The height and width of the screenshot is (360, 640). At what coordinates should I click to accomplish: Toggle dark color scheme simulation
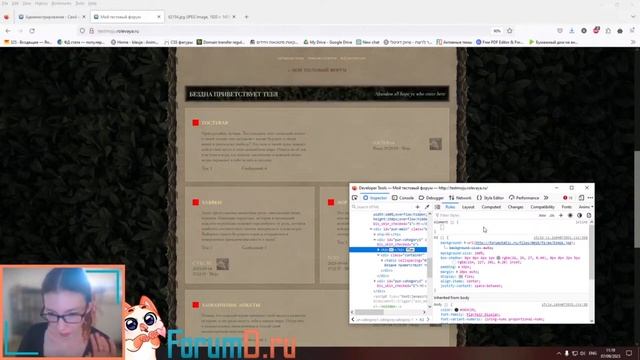pyautogui.click(x=580, y=215)
